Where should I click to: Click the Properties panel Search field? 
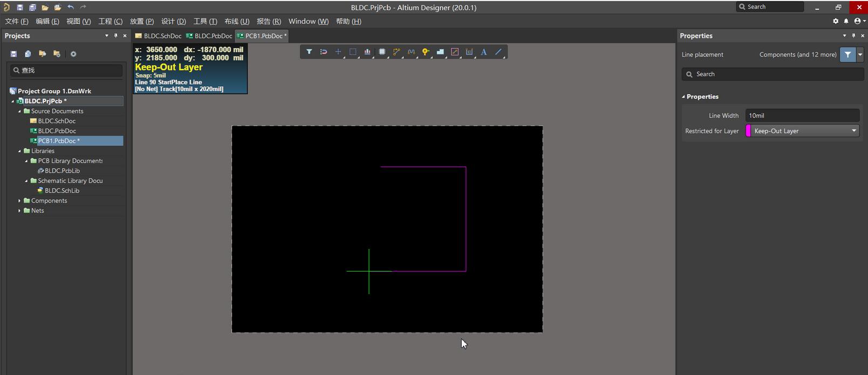pos(773,74)
